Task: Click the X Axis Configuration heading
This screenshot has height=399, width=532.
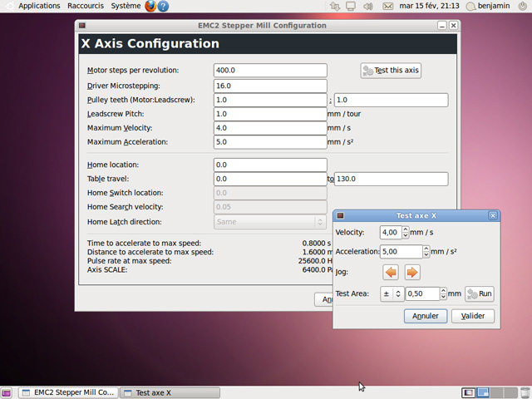Action: click(x=150, y=43)
